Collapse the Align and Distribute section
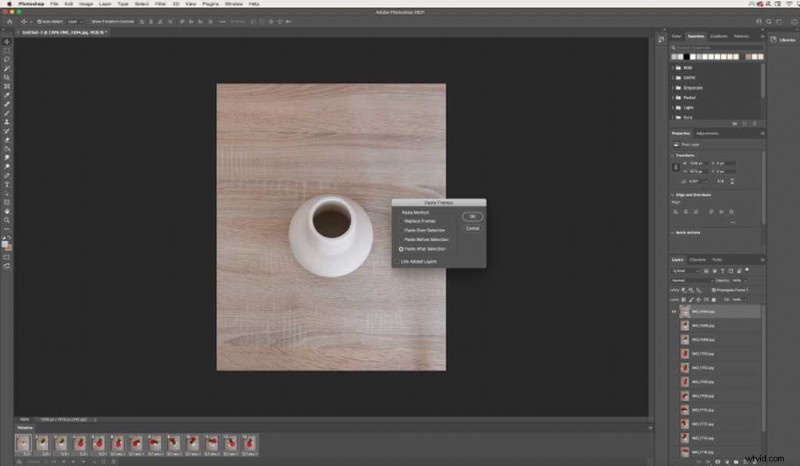Screen dimensions: 800x466 click(672, 195)
